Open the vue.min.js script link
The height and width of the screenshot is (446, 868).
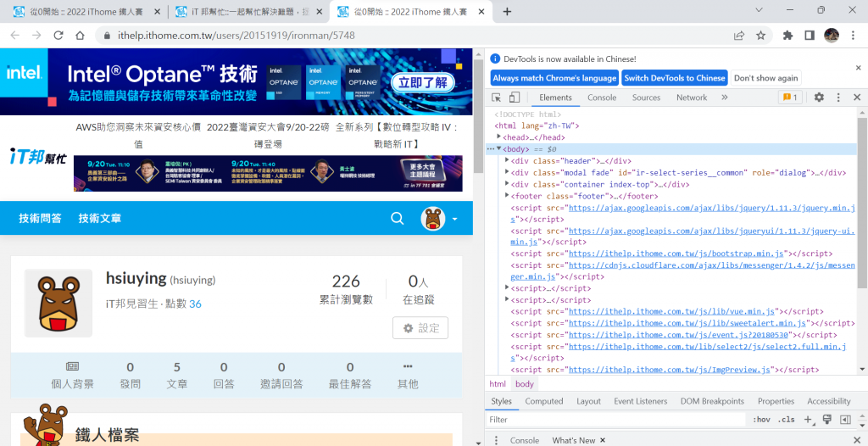tap(672, 311)
